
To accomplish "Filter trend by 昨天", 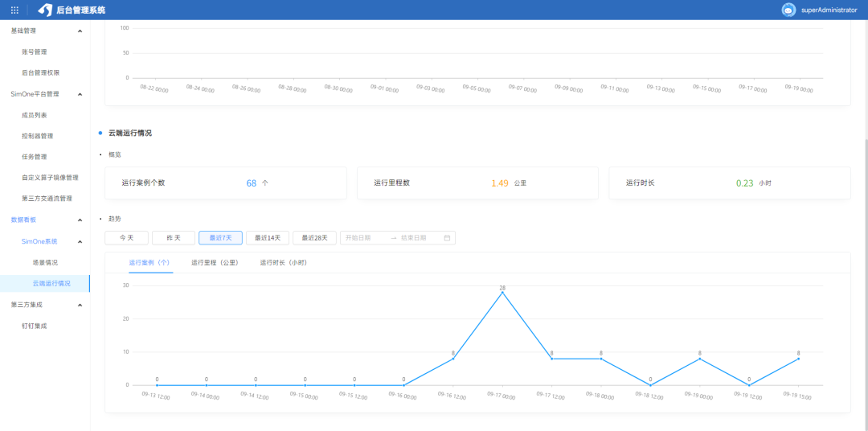I will [x=174, y=238].
